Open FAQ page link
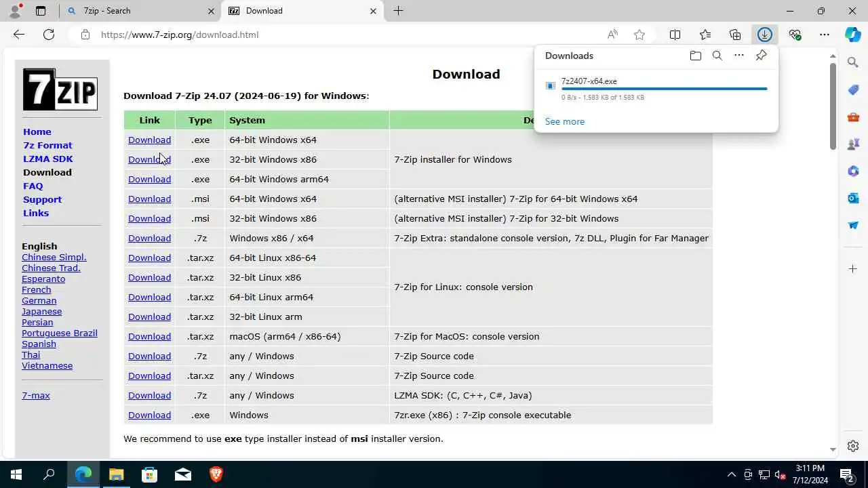Image resolution: width=868 pixels, height=488 pixels. (33, 186)
